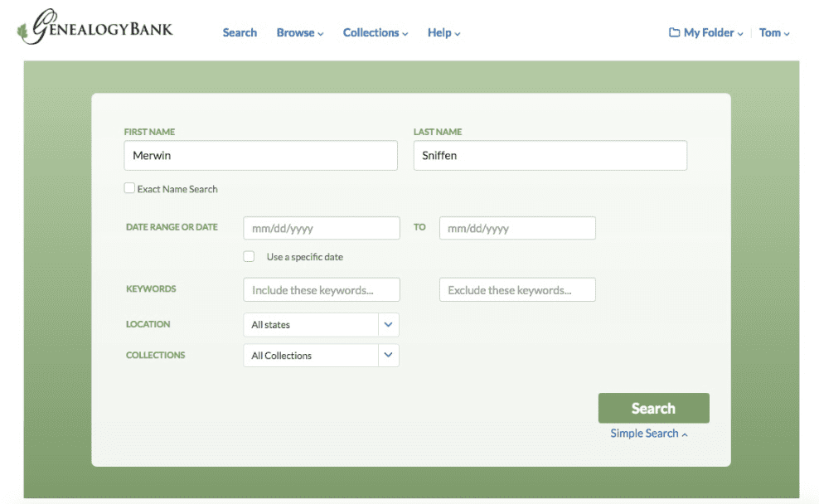
Task: Click the GenealogyBank logo
Action: click(x=94, y=27)
